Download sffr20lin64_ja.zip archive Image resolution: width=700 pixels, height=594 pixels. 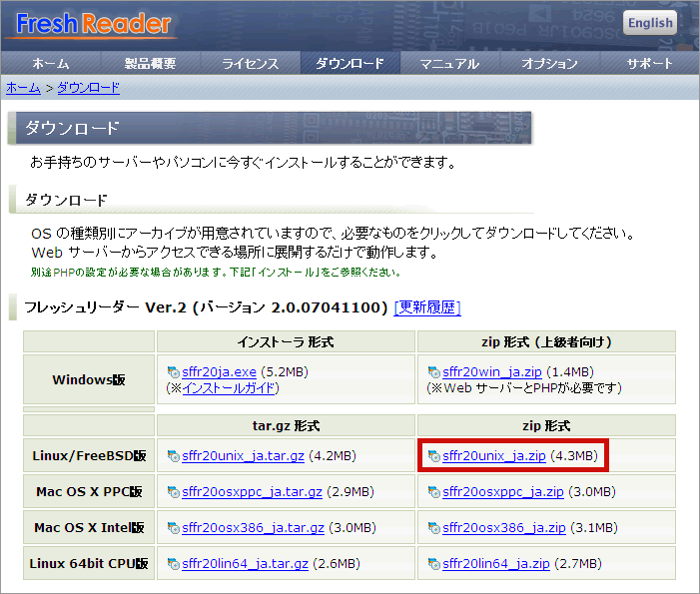pos(496,564)
